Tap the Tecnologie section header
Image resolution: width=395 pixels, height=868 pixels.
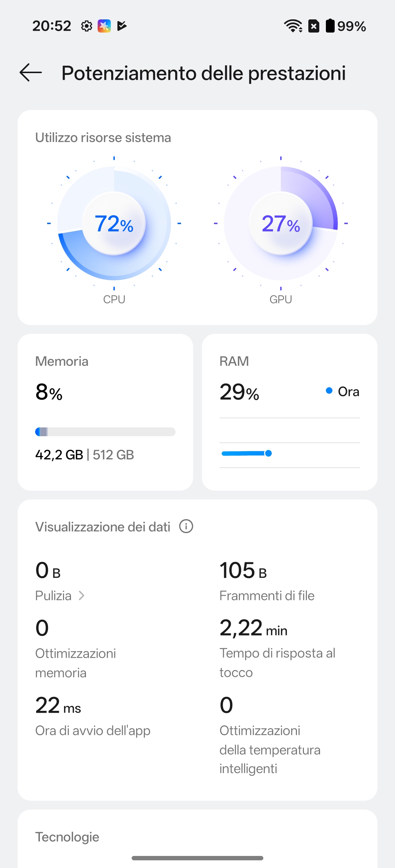(67, 837)
